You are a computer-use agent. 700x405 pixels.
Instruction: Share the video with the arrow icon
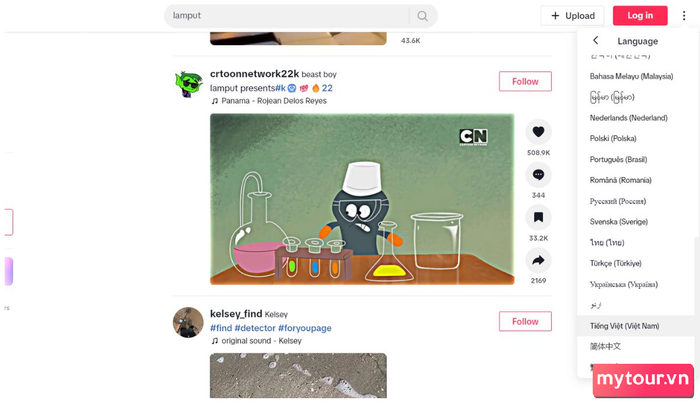(x=538, y=260)
